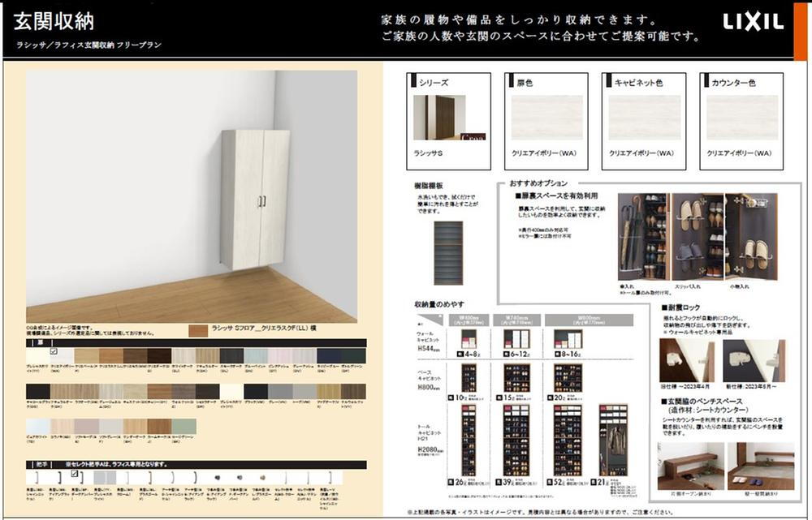Select the フレッシュホワイト swatch beside クリエアイボリー

(38, 356)
